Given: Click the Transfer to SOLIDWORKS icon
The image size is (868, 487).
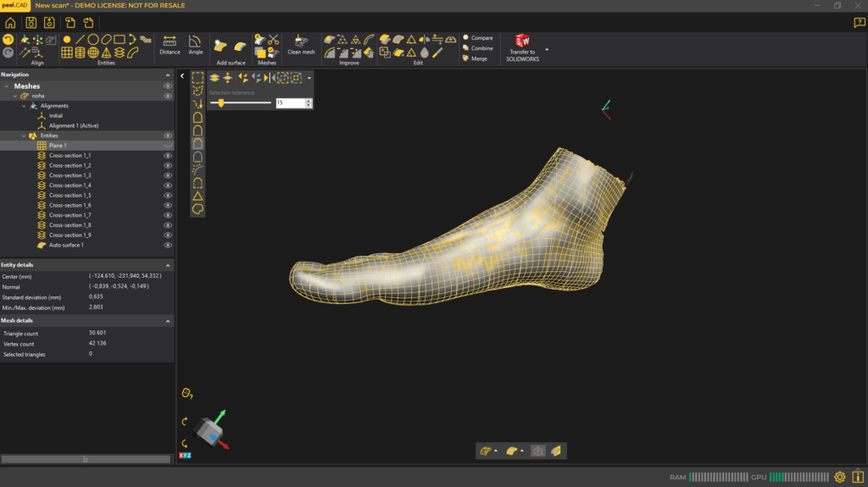Looking at the screenshot, I should click(x=522, y=41).
